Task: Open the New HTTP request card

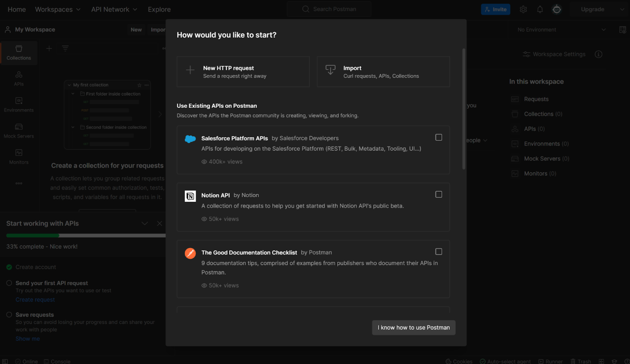Action: pyautogui.click(x=243, y=72)
